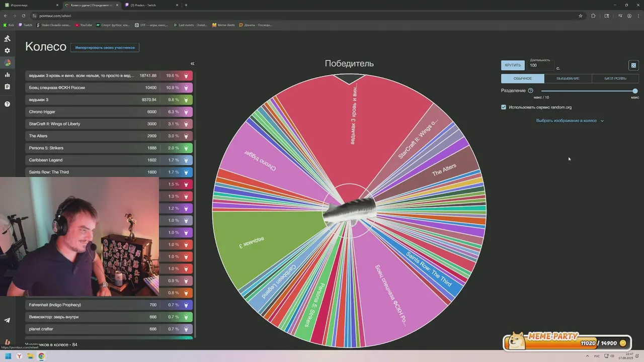
Task: Select the БАТЛ РОЯЛЬ wheel mode
Action: (615, 78)
